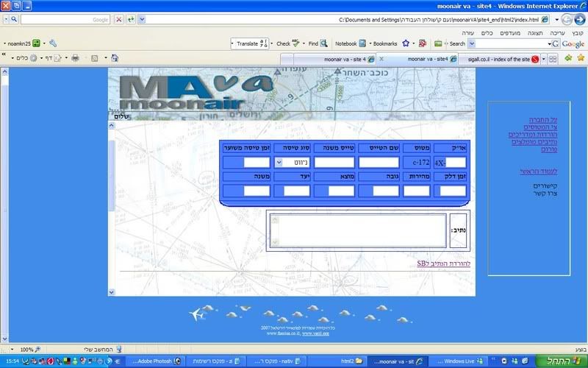Image resolution: width=588 pixels, height=368 pixels.
Task: Click the Google toolbar wrench settings icon
Action: pyautogui.click(x=53, y=43)
